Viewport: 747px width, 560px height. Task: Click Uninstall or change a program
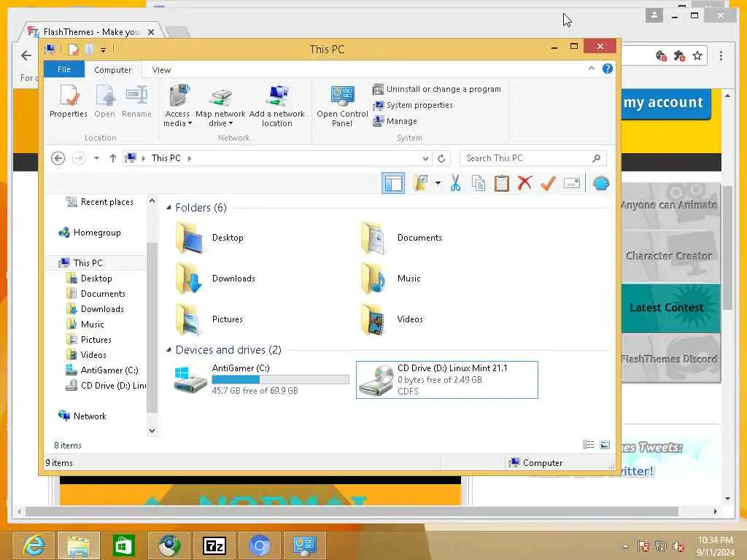click(x=437, y=89)
